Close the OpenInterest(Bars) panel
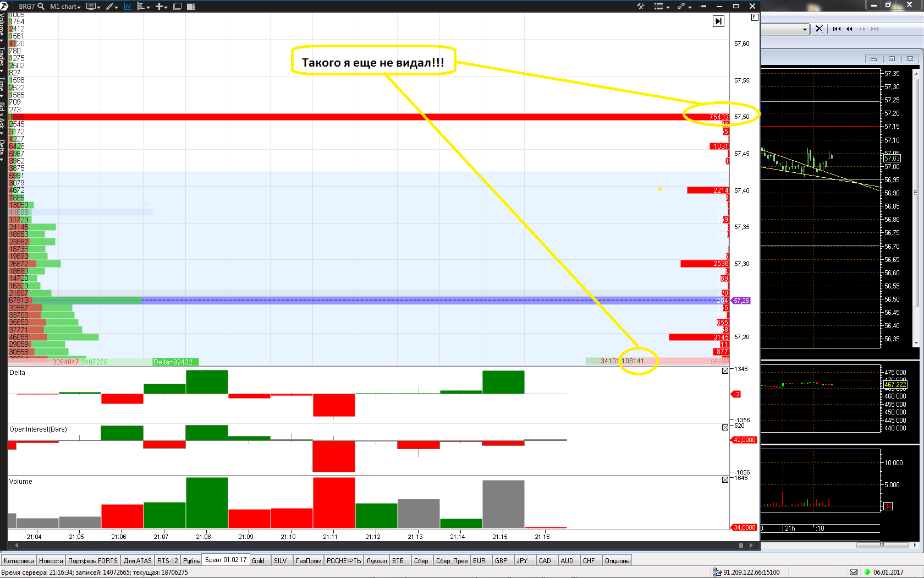Viewport: 924px width, 578px height. point(725,427)
